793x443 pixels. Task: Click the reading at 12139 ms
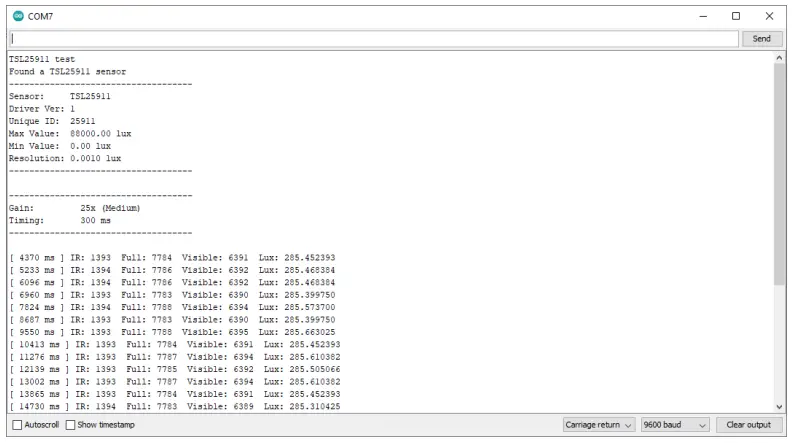pyautogui.click(x=174, y=369)
